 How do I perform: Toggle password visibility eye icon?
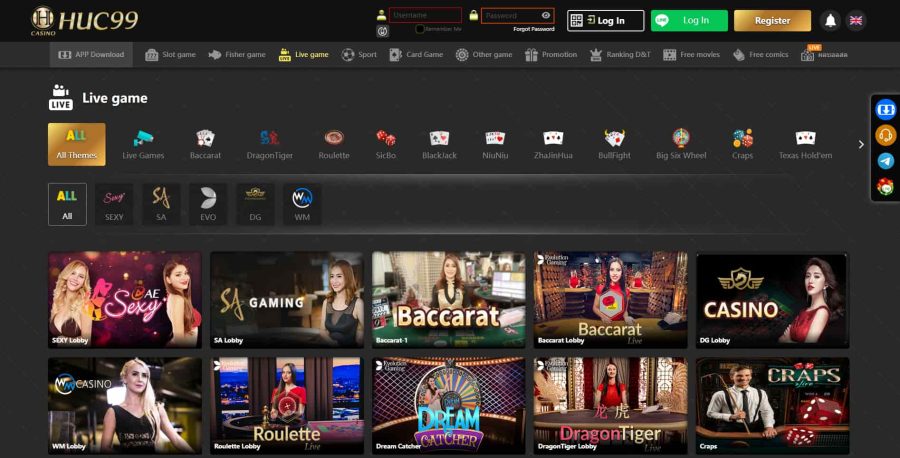pos(546,15)
